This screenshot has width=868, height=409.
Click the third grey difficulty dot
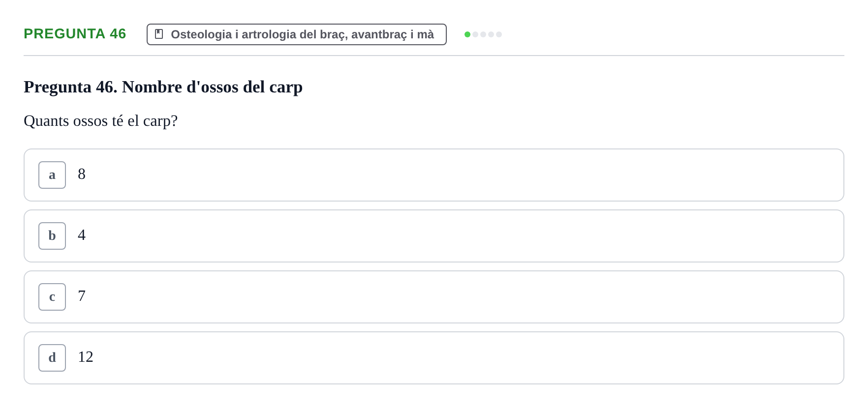coord(483,34)
